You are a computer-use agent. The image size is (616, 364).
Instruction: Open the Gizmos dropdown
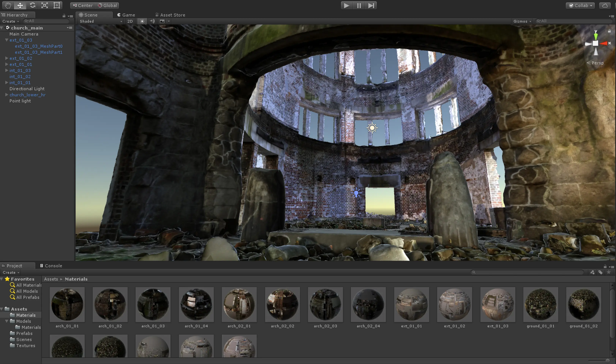click(x=522, y=21)
